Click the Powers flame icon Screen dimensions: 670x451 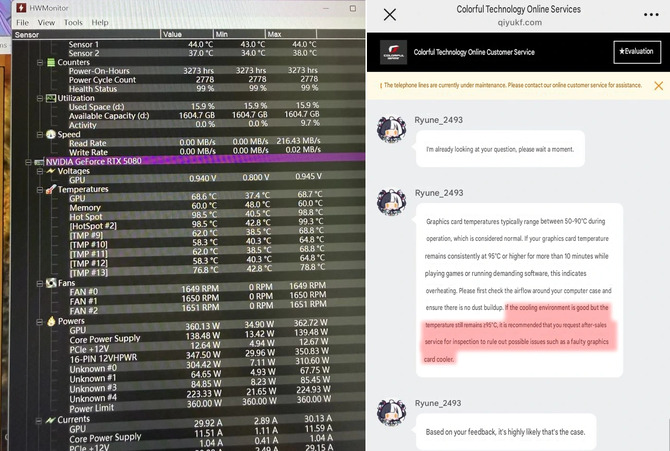click(x=51, y=321)
